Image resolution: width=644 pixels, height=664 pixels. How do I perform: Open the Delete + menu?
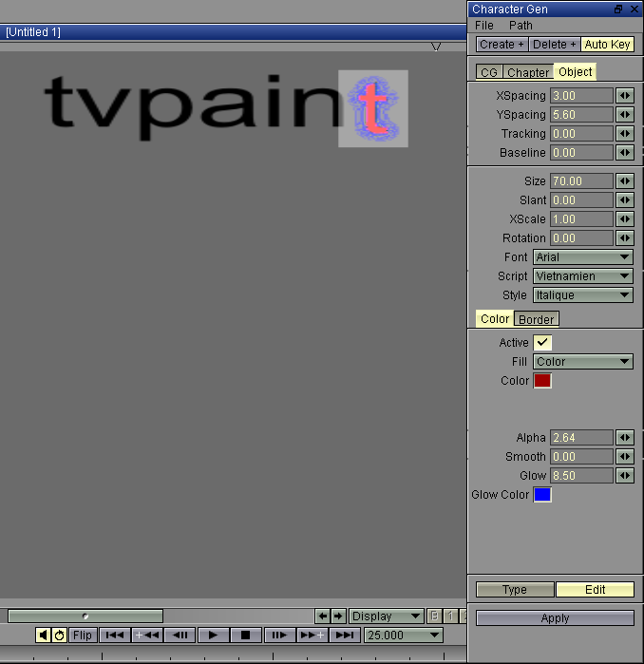[x=555, y=45]
